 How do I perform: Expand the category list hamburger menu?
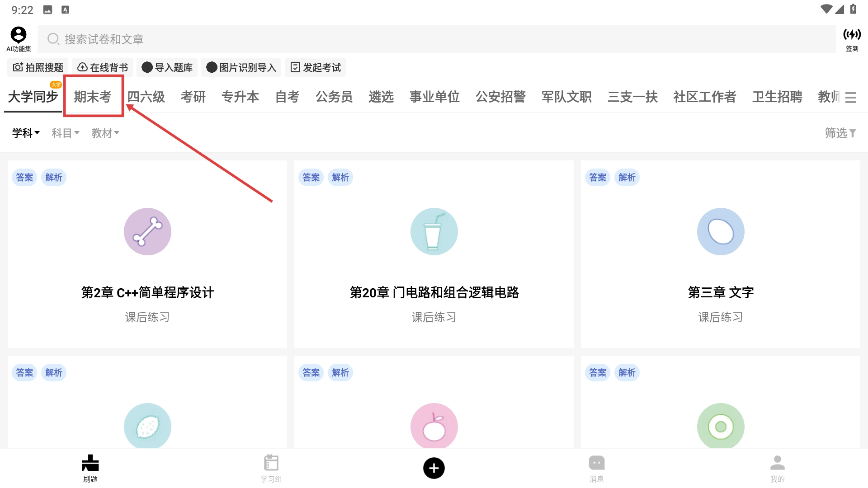[851, 97]
